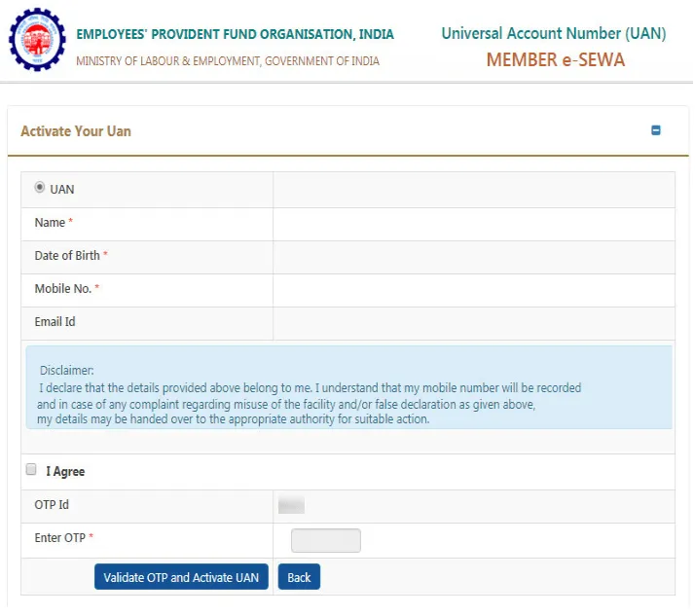Click Employees' Provident Fund Organisation title
This screenshot has width=695, height=616.
[x=235, y=35]
